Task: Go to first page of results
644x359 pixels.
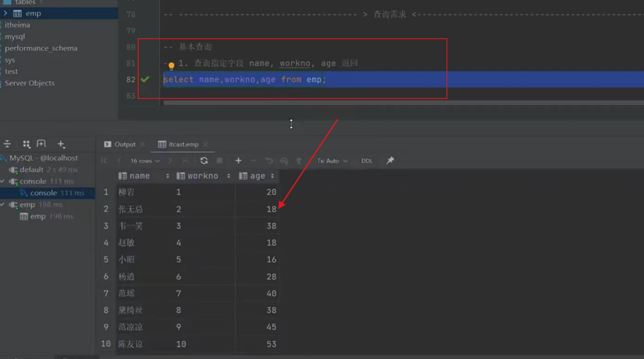Action: (104, 161)
